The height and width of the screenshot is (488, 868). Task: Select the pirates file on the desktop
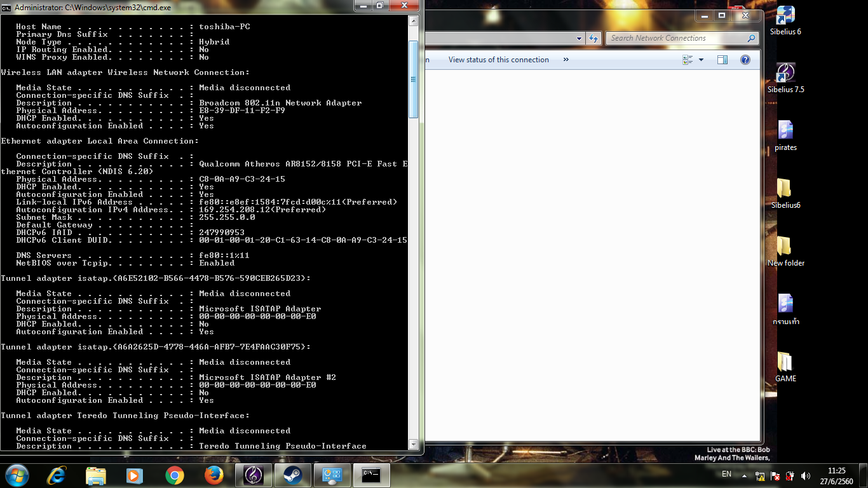click(x=785, y=137)
